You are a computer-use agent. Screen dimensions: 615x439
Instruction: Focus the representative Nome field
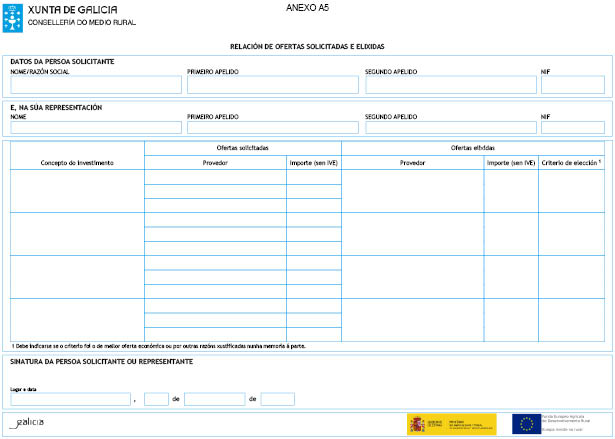tap(95, 128)
